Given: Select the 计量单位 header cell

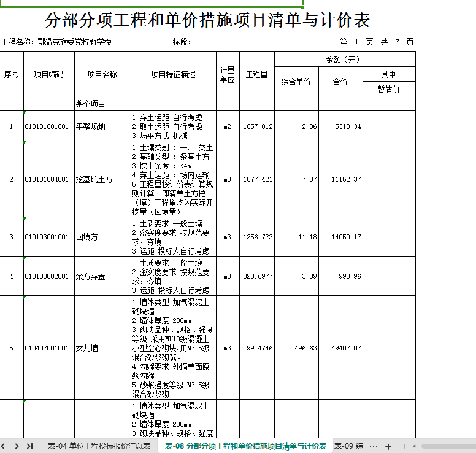Looking at the screenshot, I should pyautogui.click(x=228, y=74).
